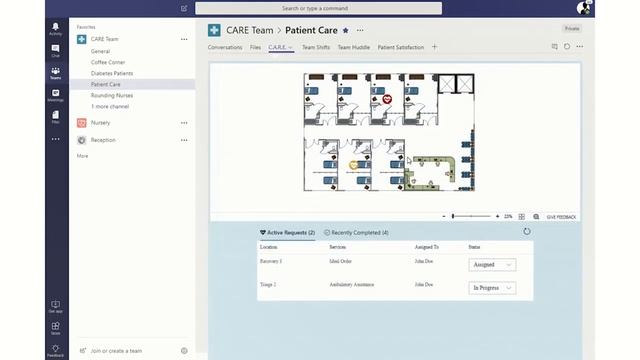Click yellow heart alert on floor plan
The width and height of the screenshot is (640, 360).
[354, 165]
